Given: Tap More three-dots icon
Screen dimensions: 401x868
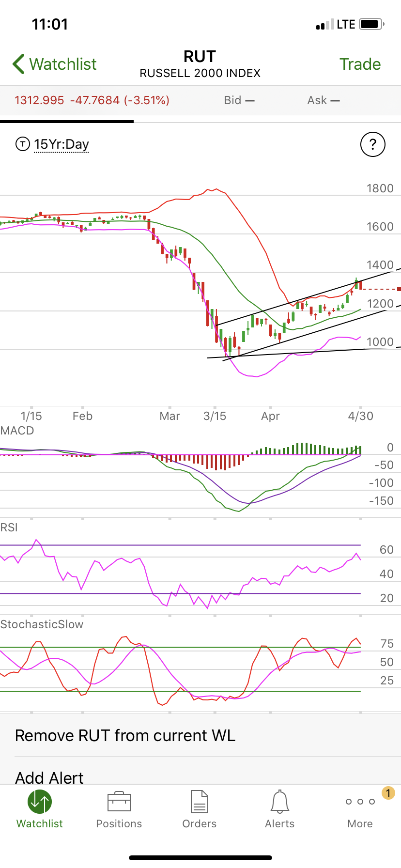Looking at the screenshot, I should click(360, 802).
